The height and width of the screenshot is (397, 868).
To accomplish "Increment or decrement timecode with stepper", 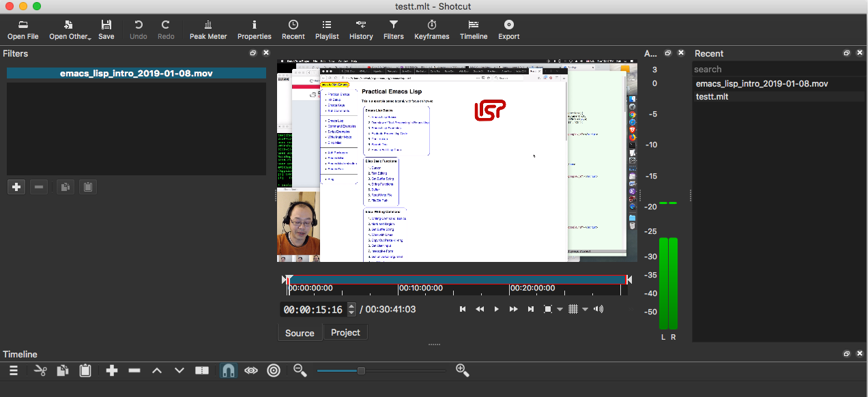I will pos(351,310).
